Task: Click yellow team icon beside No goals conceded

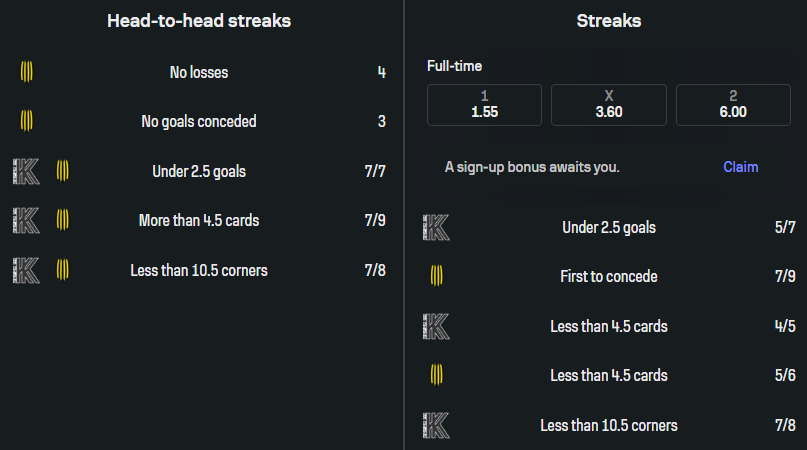Action: 27,121
